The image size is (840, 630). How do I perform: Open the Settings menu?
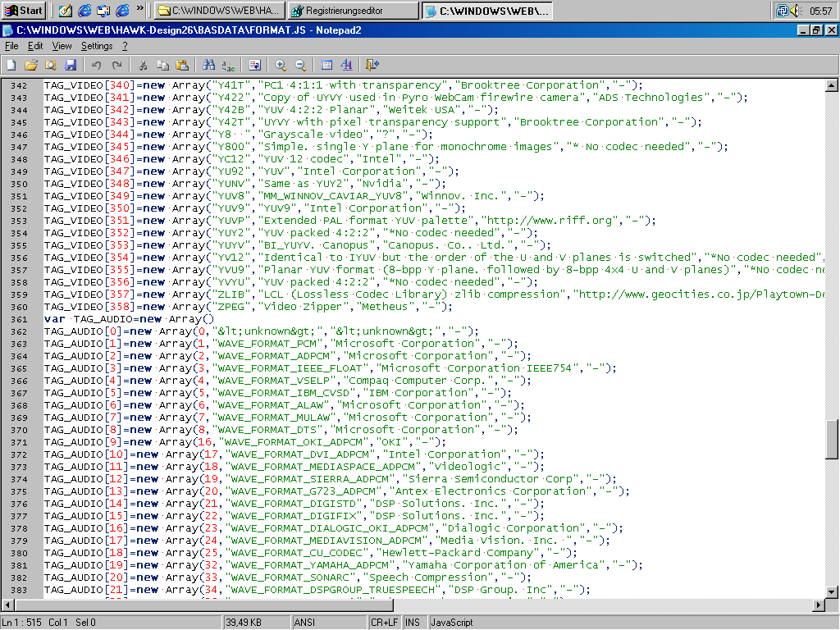click(x=97, y=46)
